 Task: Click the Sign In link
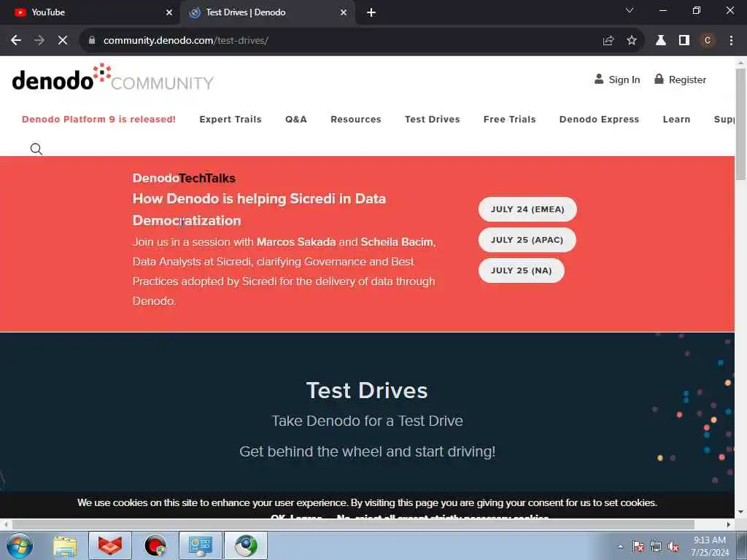[x=617, y=79]
